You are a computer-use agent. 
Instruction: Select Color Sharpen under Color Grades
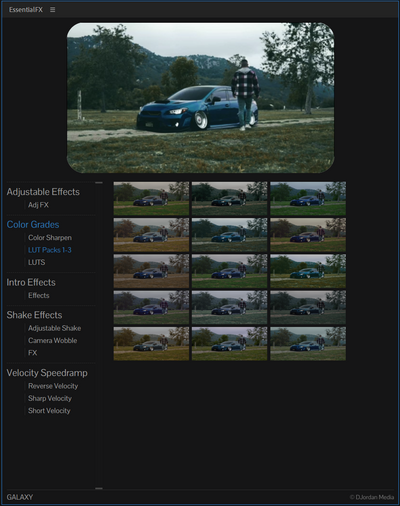[x=50, y=238]
